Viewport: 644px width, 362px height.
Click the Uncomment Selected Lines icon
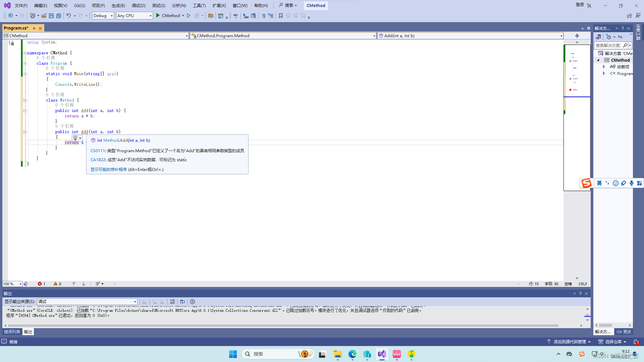pos(271,16)
